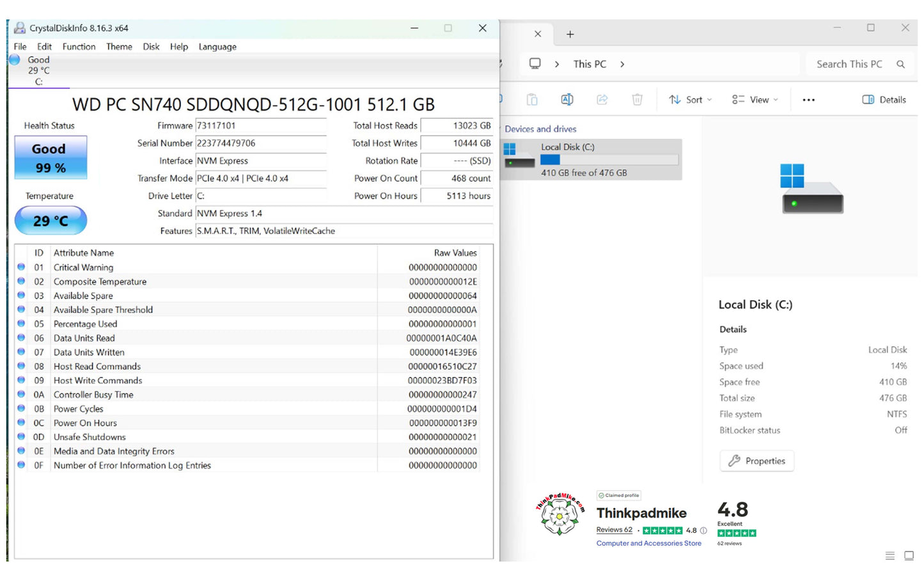Open the Language menu

tap(217, 47)
